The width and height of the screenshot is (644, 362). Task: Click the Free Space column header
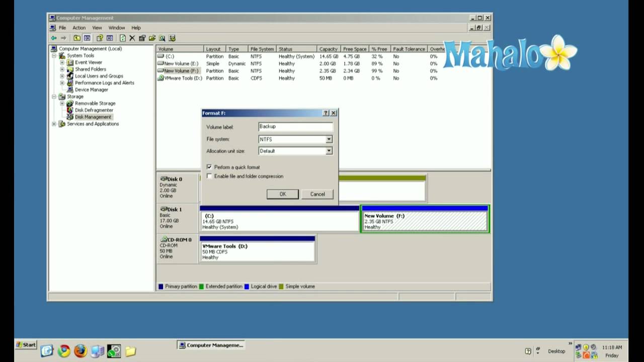pos(355,49)
